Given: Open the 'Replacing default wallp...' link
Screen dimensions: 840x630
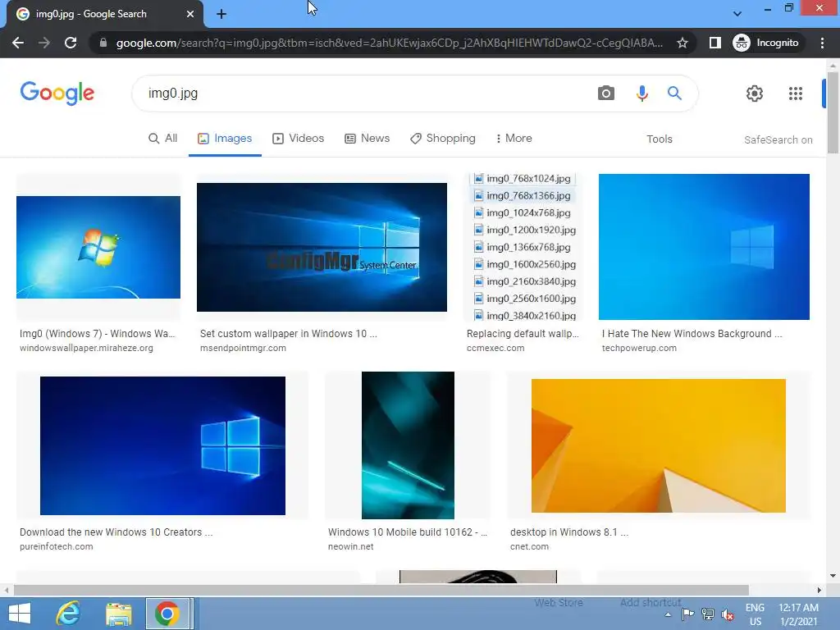Looking at the screenshot, I should tap(523, 333).
